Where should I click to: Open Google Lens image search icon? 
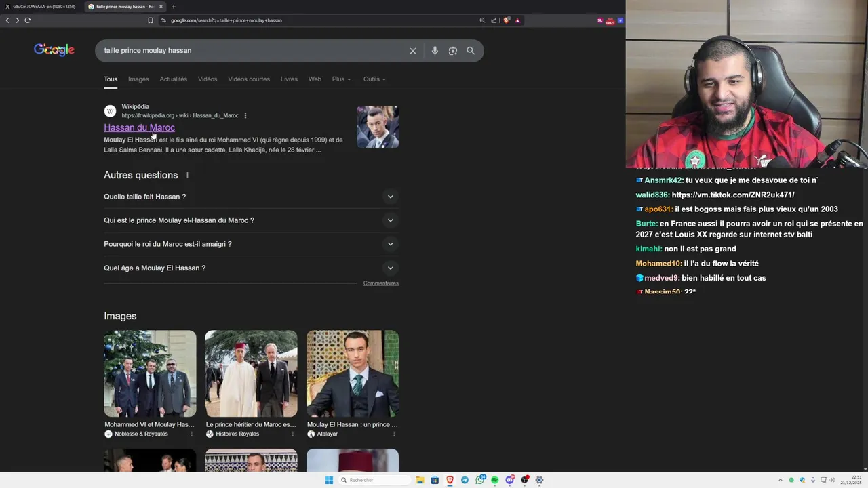tap(453, 51)
